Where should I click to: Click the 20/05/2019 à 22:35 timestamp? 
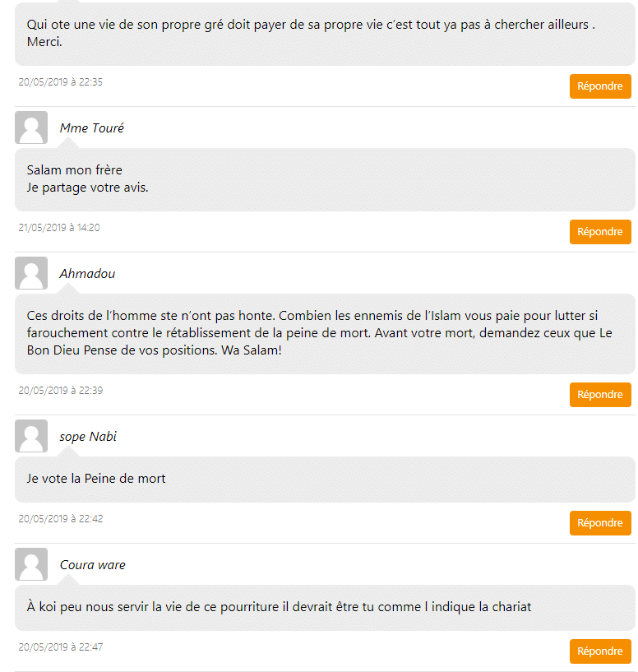click(60, 82)
